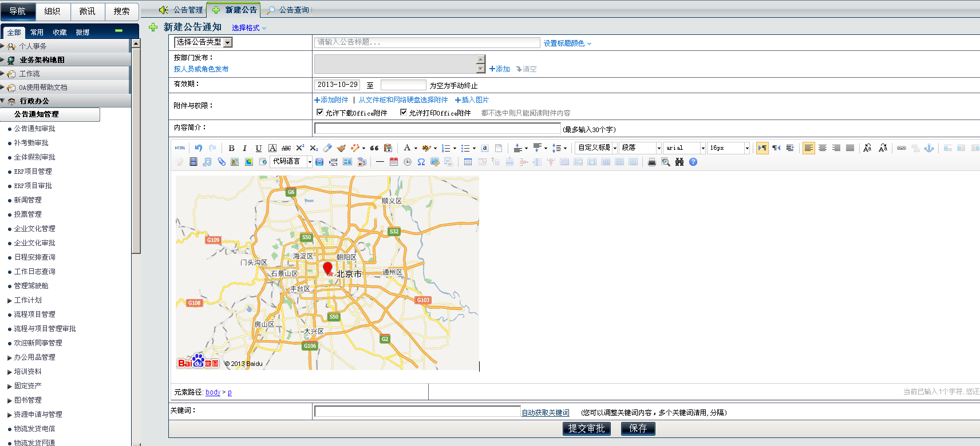This screenshot has width=980, height=446.
Task: Click the eraser clear-format icon
Action: (x=327, y=148)
